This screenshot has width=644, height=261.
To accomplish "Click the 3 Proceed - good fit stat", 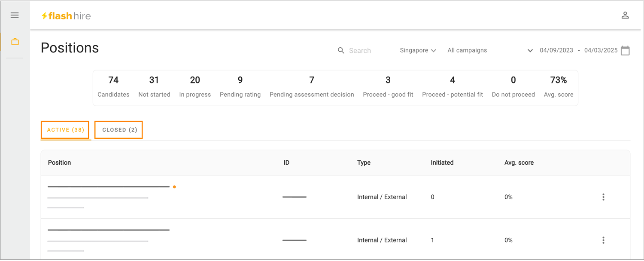I will pyautogui.click(x=388, y=87).
